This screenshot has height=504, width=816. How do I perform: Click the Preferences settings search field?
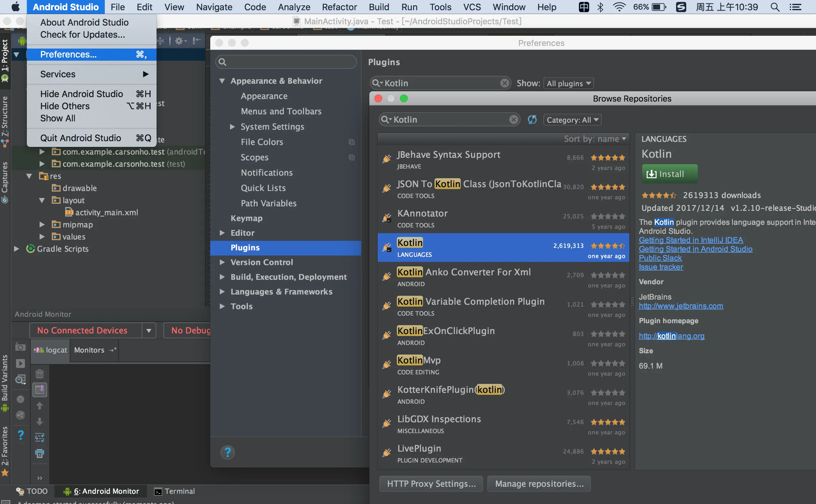point(287,62)
